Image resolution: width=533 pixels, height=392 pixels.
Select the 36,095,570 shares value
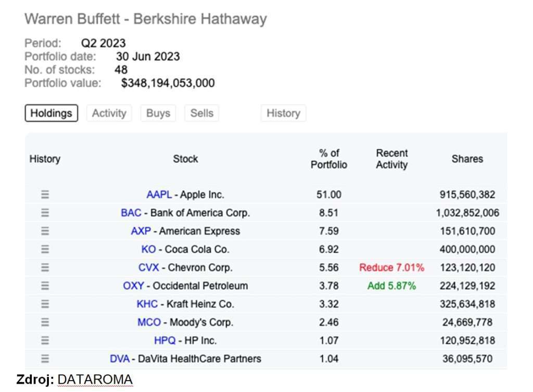click(467, 359)
